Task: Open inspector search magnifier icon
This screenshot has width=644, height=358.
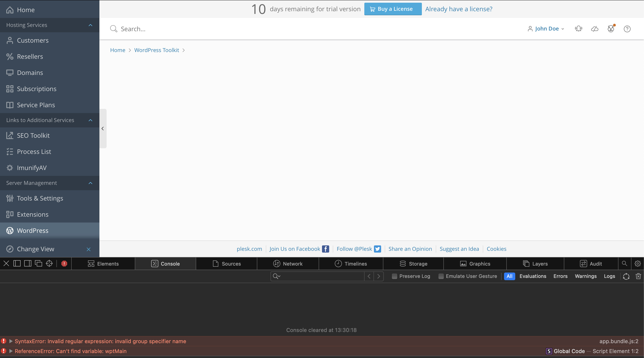Action: 624,264
